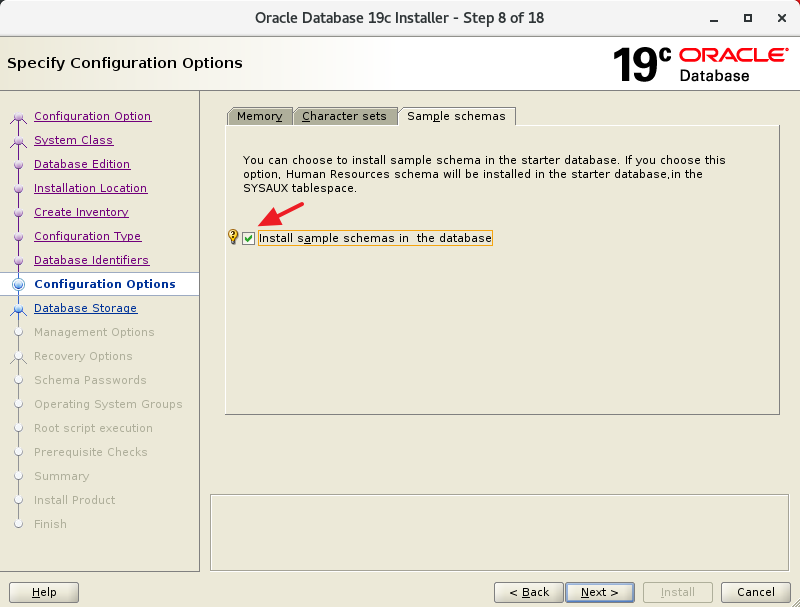This screenshot has width=800, height=607.
Task: Click the Operating System Groups step text
Action: [x=108, y=404]
